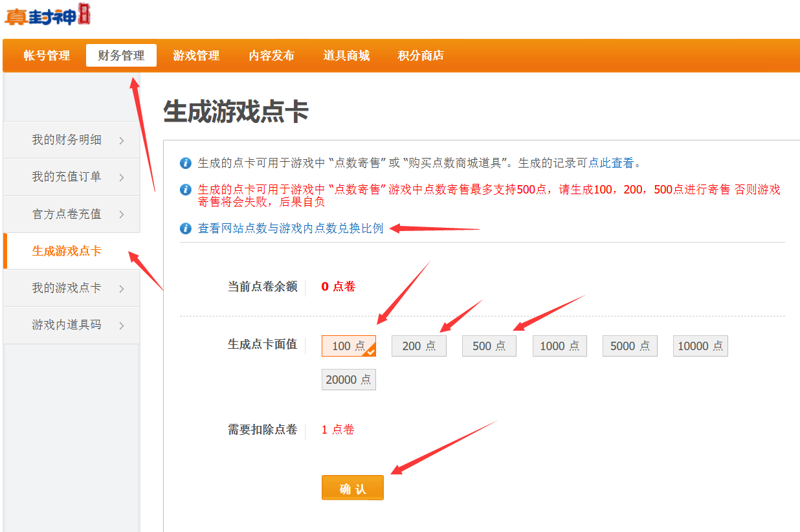The image size is (800, 532).
Task: Go to 官方点卷充值 in sidebar
Action: (x=67, y=214)
